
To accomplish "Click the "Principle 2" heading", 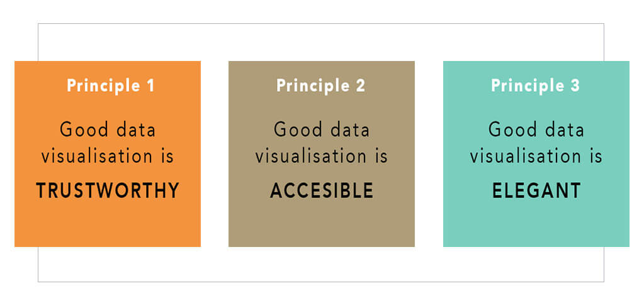I will tap(321, 86).
